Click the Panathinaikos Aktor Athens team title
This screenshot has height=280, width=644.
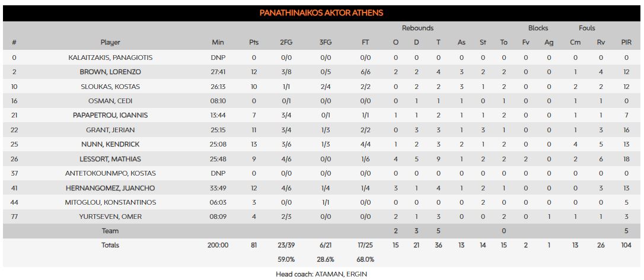click(321, 13)
